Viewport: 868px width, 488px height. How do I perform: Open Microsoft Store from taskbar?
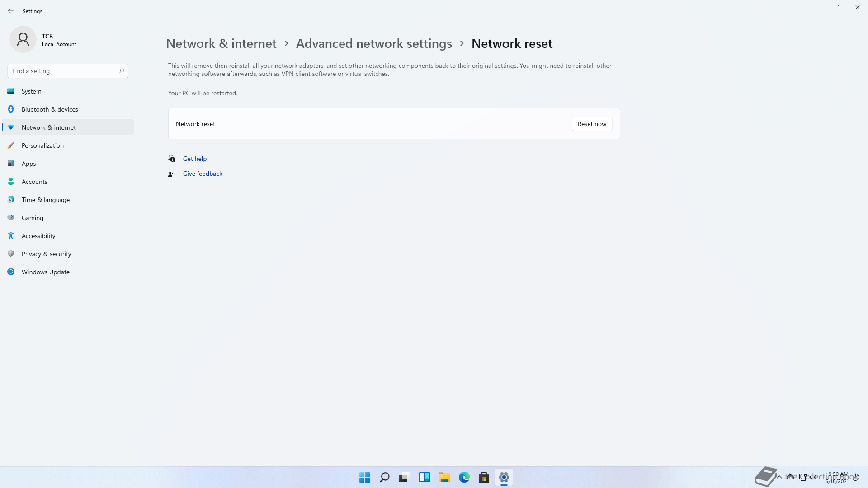click(x=484, y=477)
